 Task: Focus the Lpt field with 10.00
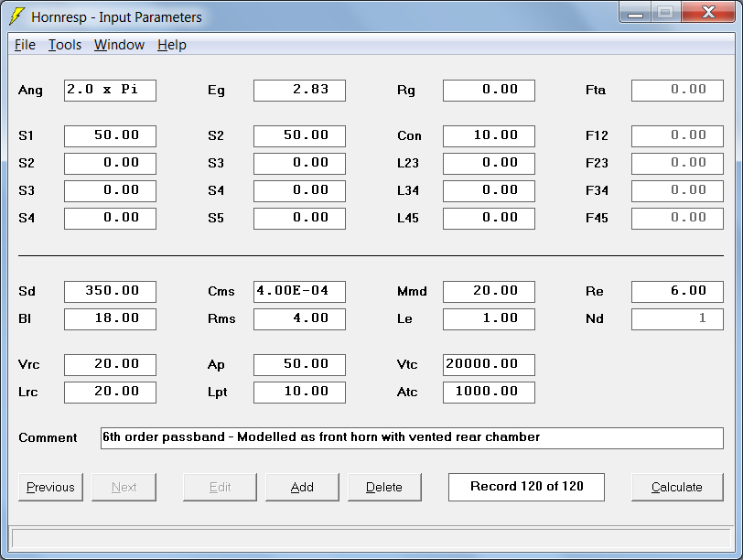299,393
